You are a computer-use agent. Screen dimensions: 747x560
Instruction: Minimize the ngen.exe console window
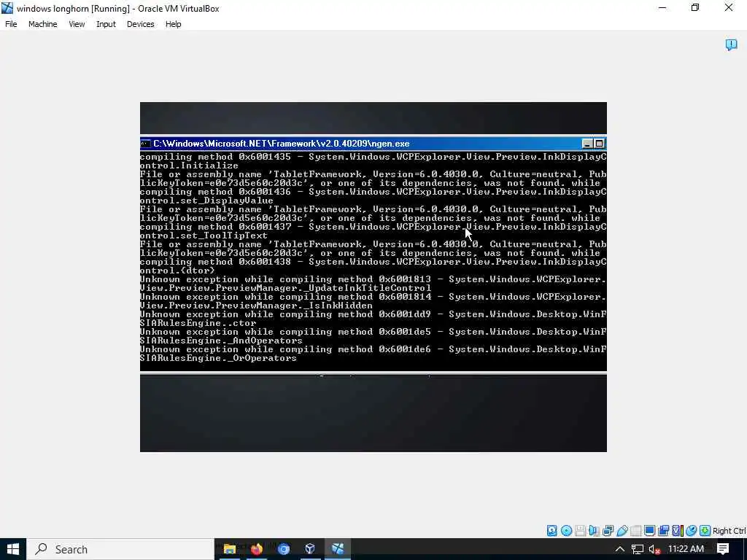(587, 144)
